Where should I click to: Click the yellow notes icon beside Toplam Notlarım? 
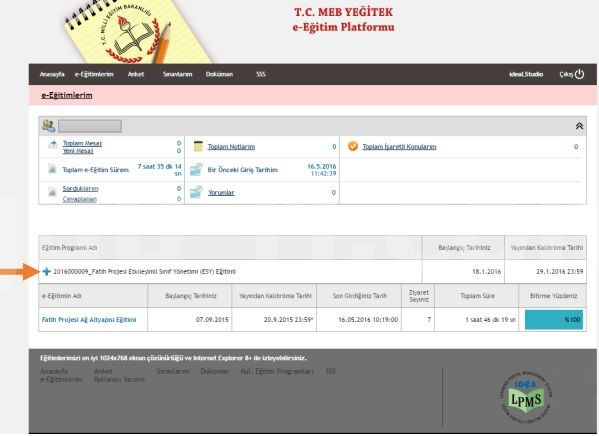(198, 146)
